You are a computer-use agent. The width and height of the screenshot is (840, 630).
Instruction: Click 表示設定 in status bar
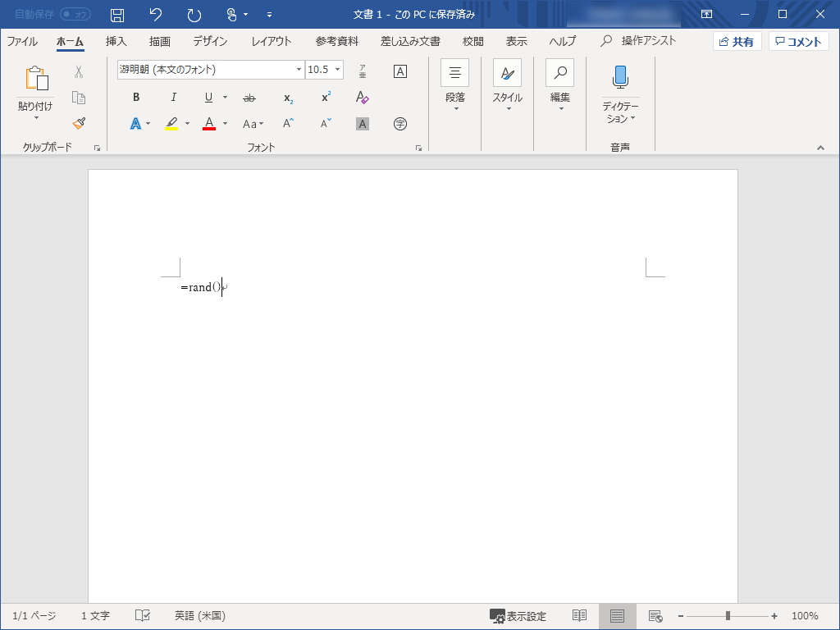pyautogui.click(x=518, y=616)
